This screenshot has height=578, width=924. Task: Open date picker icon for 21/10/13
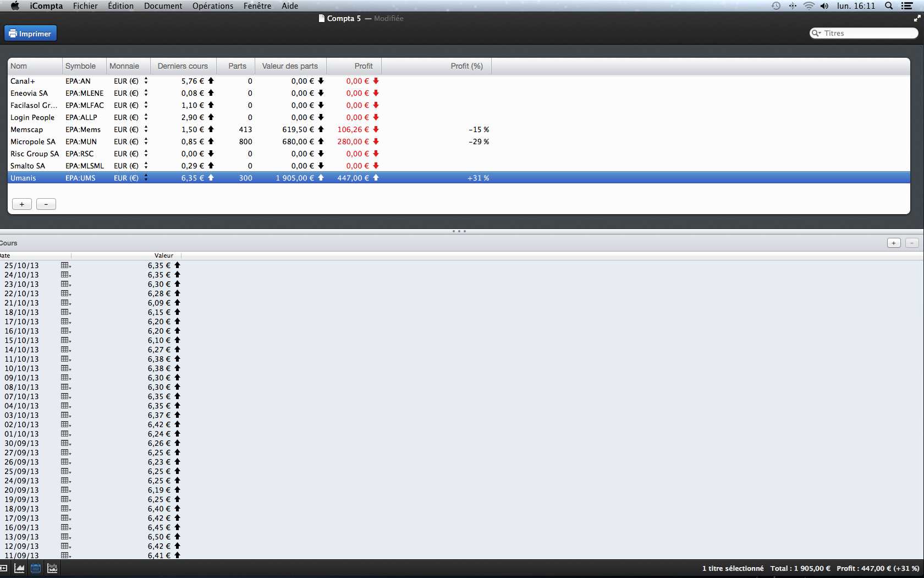coord(66,303)
